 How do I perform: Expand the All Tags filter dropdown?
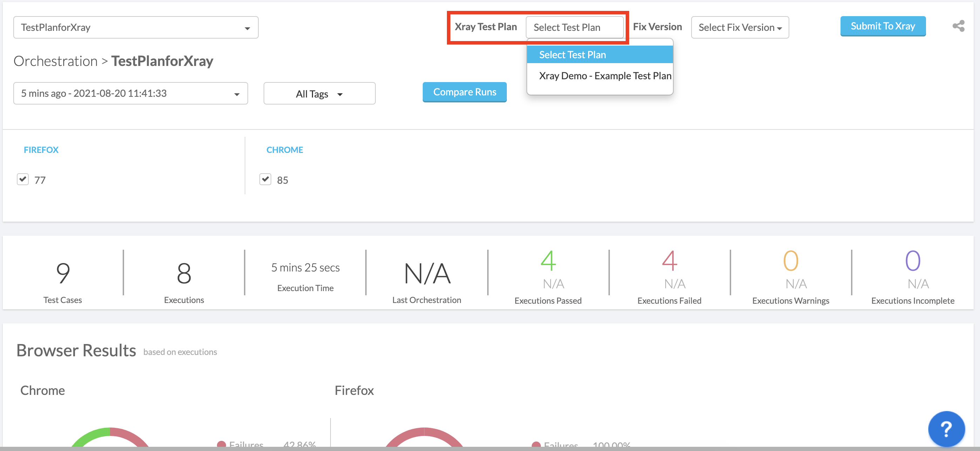tap(319, 93)
